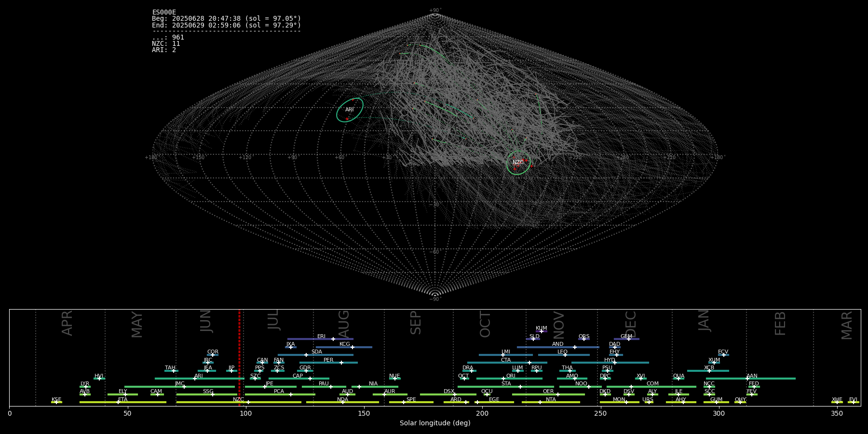Click the QUA shower label in the timeline
This screenshot has width=868, height=434.
pos(678,376)
